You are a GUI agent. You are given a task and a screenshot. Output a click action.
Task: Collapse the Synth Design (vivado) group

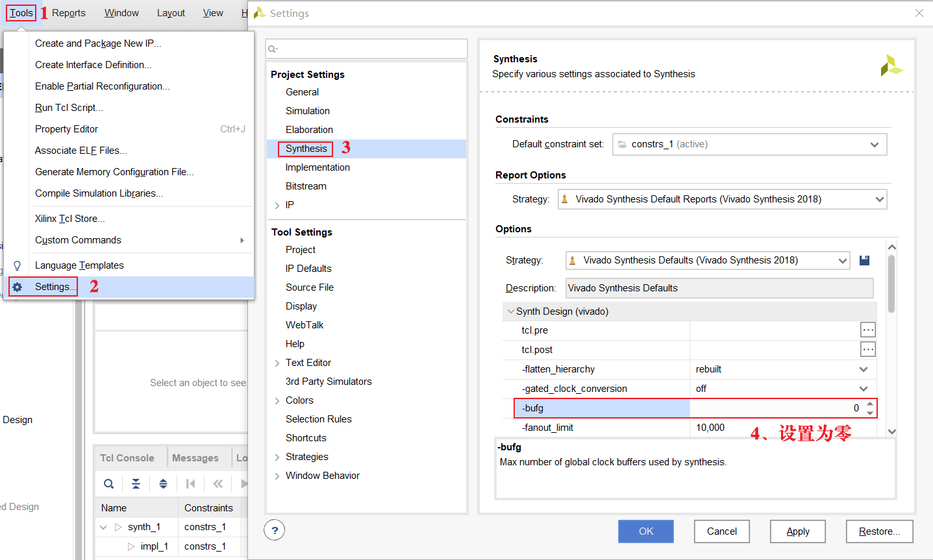510,311
